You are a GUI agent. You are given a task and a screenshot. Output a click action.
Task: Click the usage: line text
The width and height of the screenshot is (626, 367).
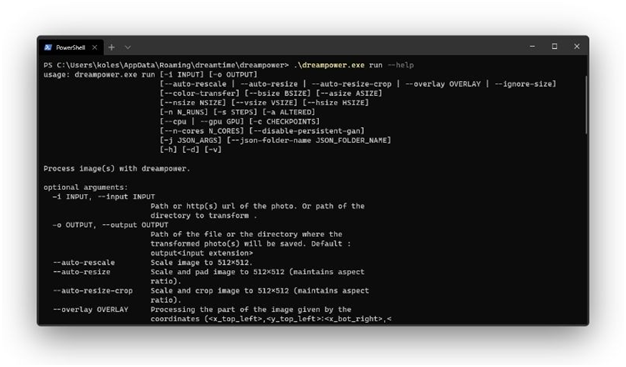(151, 75)
